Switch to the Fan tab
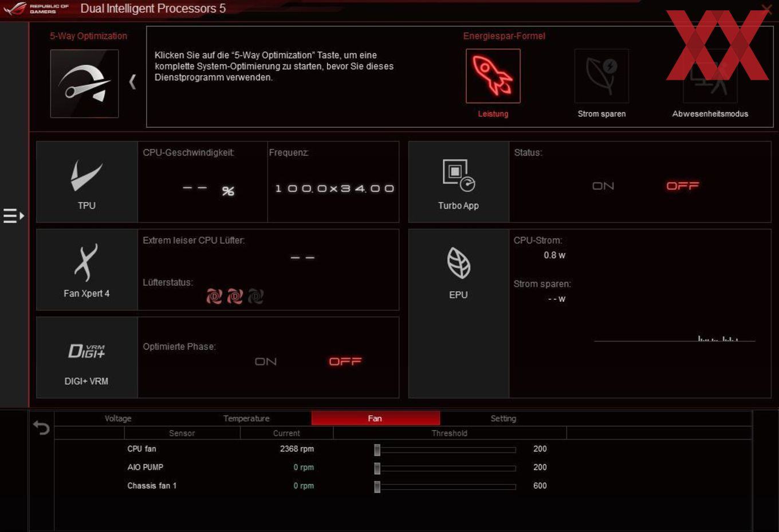This screenshot has height=532, width=779. click(375, 419)
